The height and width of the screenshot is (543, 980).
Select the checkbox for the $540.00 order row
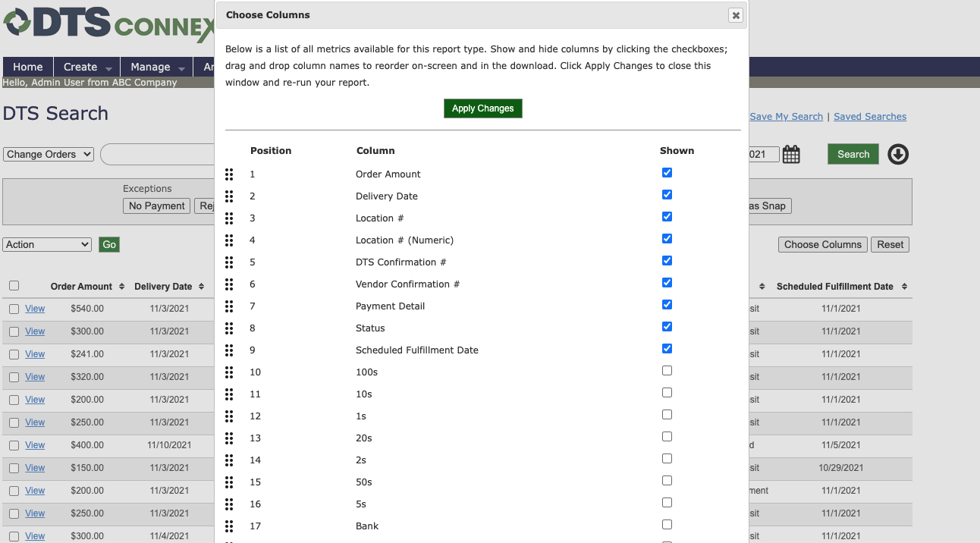(14, 309)
